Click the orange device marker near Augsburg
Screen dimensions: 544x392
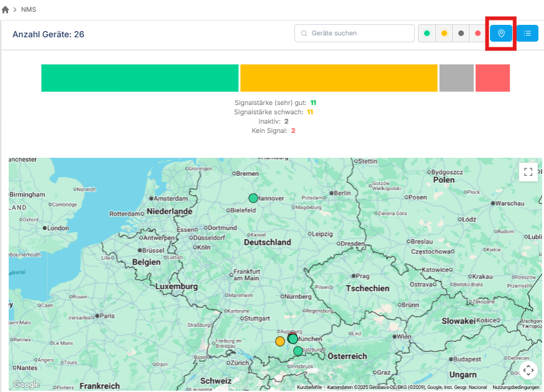pyautogui.click(x=280, y=341)
